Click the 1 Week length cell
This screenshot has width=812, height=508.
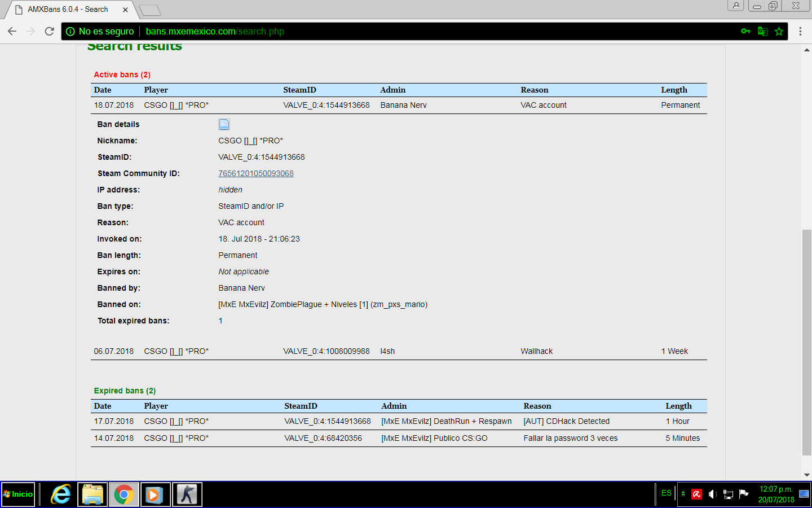(x=674, y=351)
